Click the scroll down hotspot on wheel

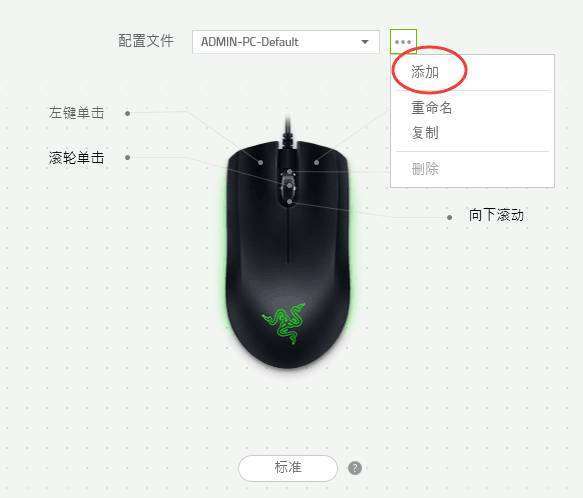pos(290,202)
